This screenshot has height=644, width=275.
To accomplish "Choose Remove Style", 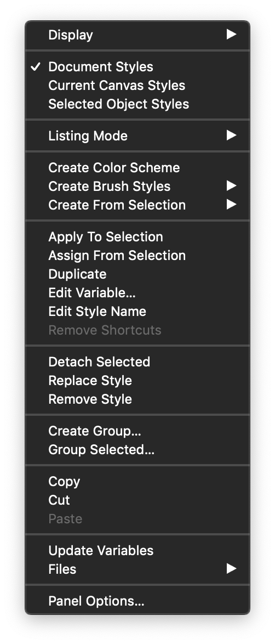I will (x=137, y=399).
